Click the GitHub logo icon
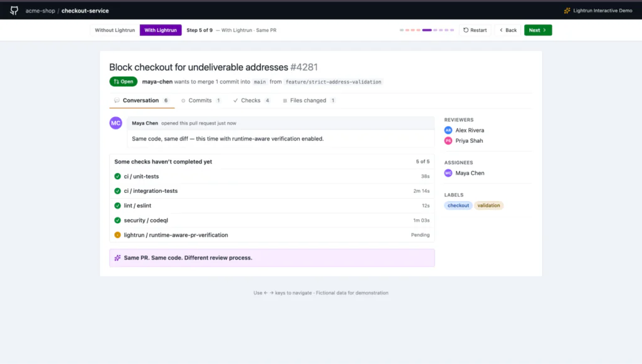 14,11
